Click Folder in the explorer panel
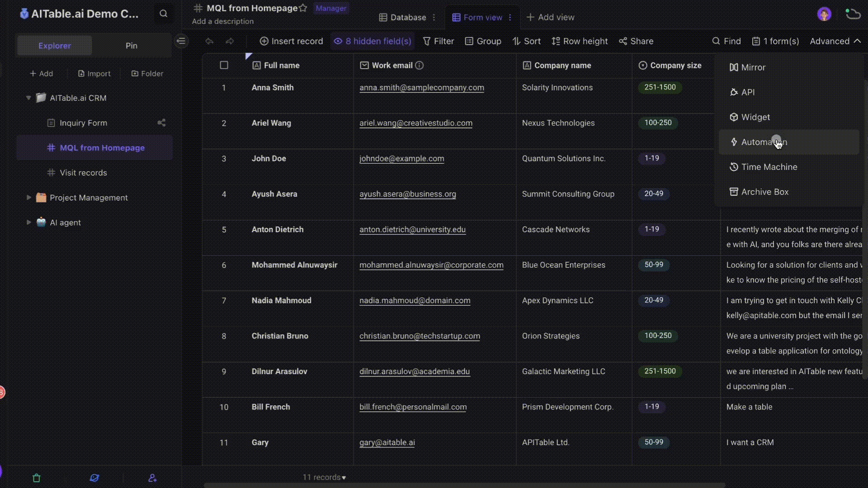Image resolution: width=868 pixels, height=488 pixels. coord(147,73)
